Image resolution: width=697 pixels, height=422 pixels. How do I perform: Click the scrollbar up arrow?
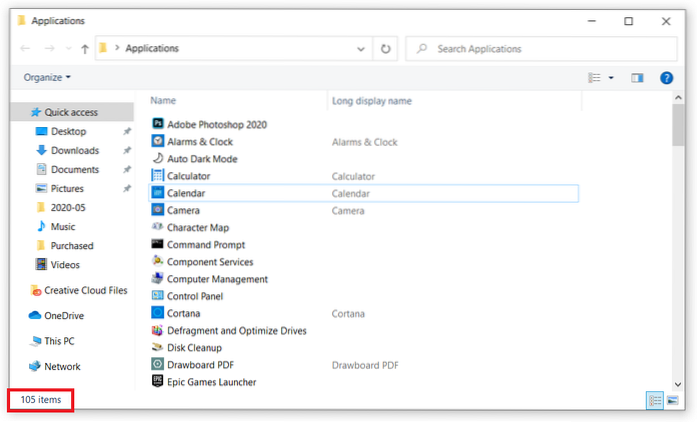point(678,97)
